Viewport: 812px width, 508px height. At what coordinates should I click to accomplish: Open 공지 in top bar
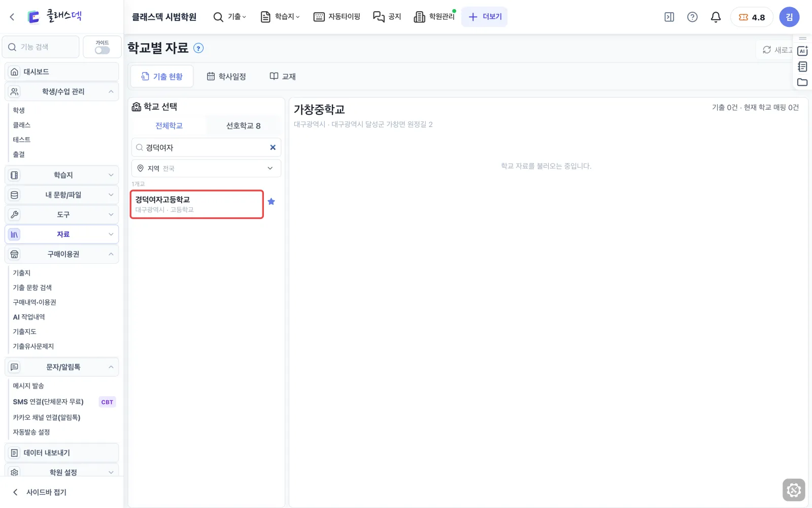(387, 17)
